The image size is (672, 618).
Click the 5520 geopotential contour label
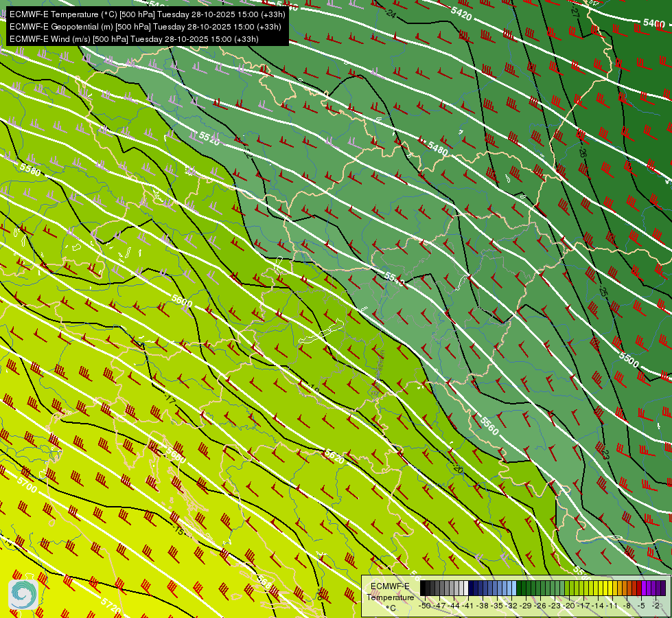209,139
